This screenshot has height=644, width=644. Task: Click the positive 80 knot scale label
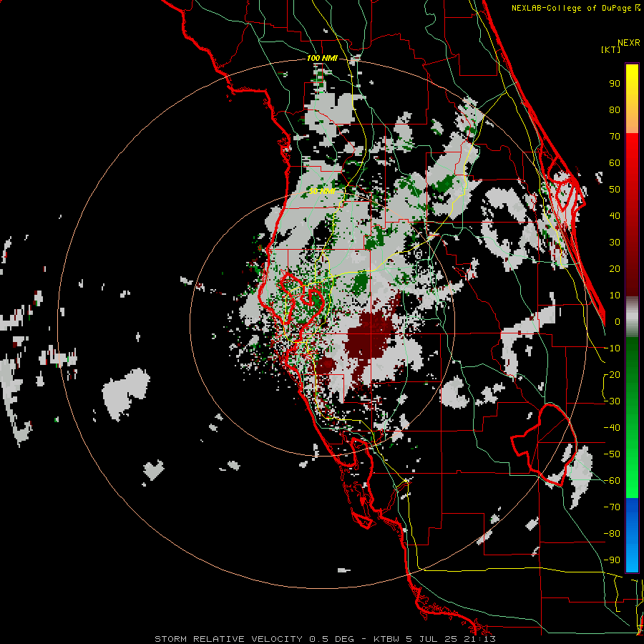point(615,109)
